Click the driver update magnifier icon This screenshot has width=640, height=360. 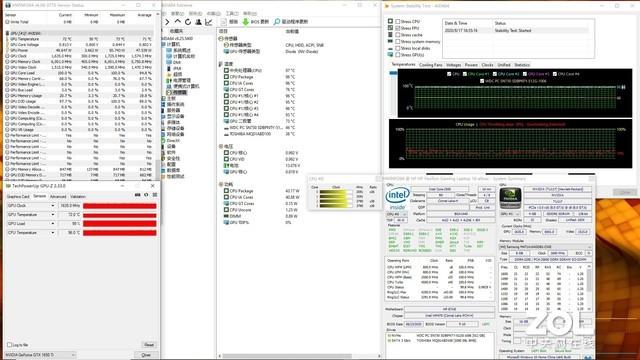pyautogui.click(x=277, y=22)
